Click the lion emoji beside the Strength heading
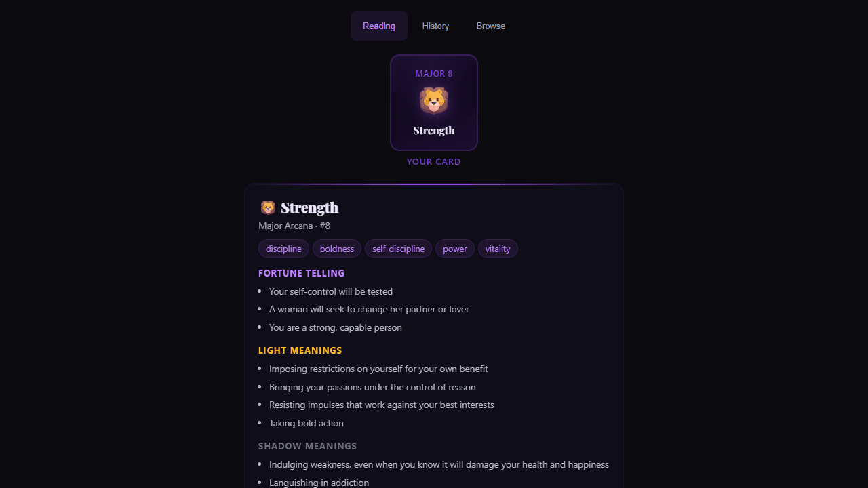 click(x=268, y=207)
